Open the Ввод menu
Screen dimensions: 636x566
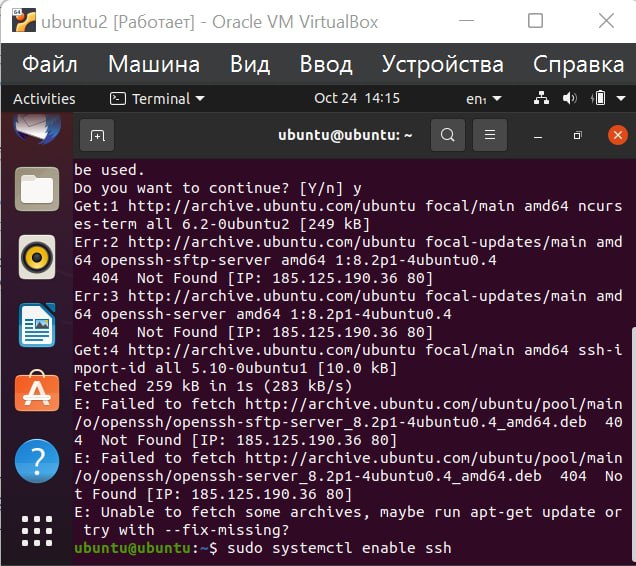click(326, 64)
